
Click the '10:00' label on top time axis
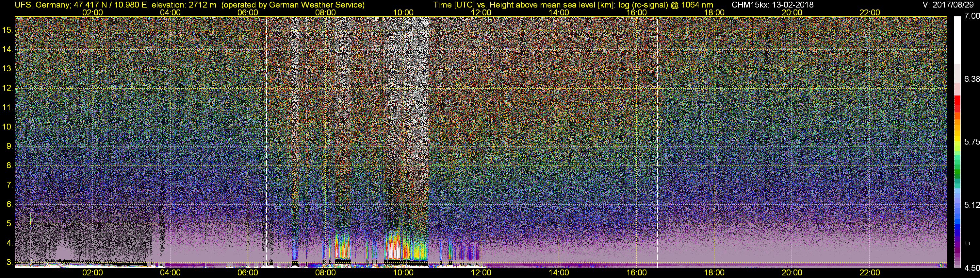click(x=403, y=12)
